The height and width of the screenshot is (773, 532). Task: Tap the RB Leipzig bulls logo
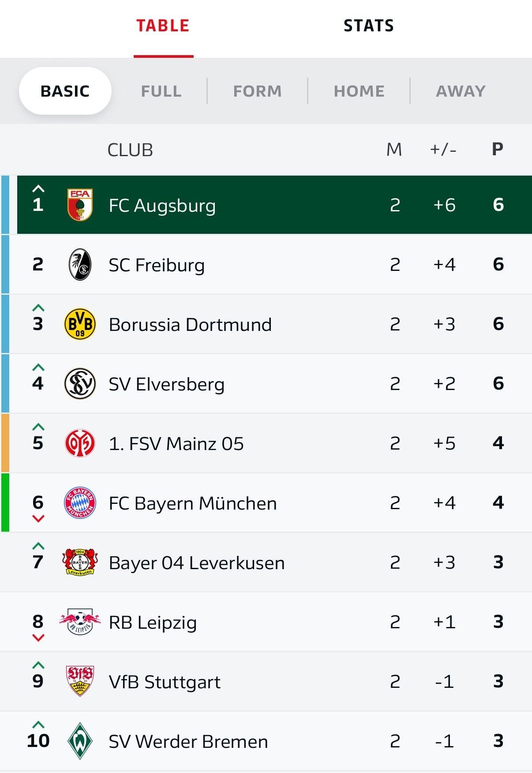(x=80, y=622)
